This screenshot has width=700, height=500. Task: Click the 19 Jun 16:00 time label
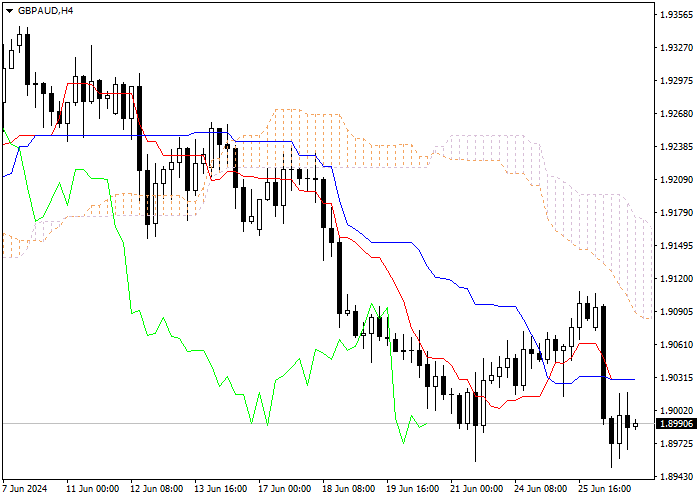(412, 489)
